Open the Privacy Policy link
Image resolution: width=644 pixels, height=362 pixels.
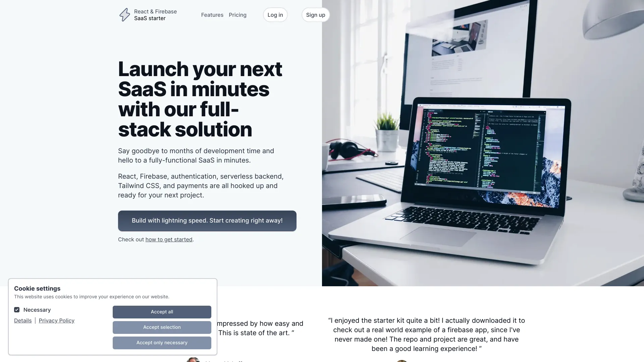[x=56, y=320]
